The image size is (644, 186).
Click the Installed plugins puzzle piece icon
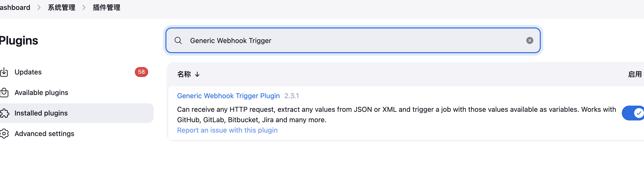(x=4, y=113)
